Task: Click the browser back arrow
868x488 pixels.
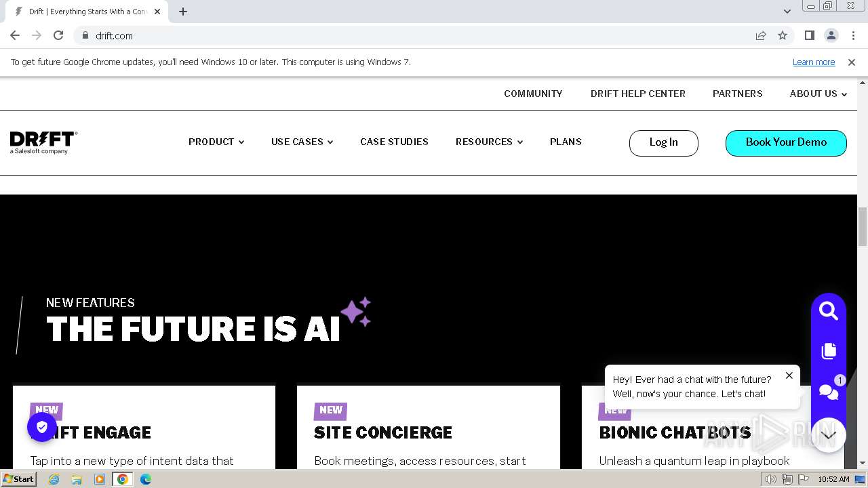Action: 15,35
